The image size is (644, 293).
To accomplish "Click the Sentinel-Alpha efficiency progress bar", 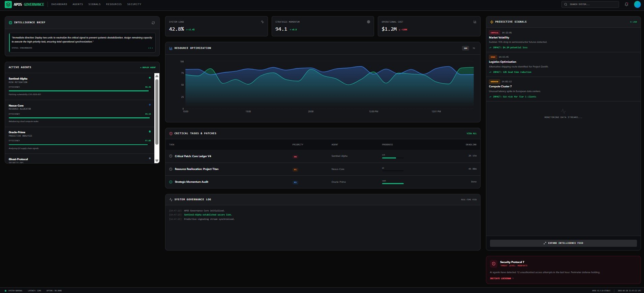I will point(79,91).
